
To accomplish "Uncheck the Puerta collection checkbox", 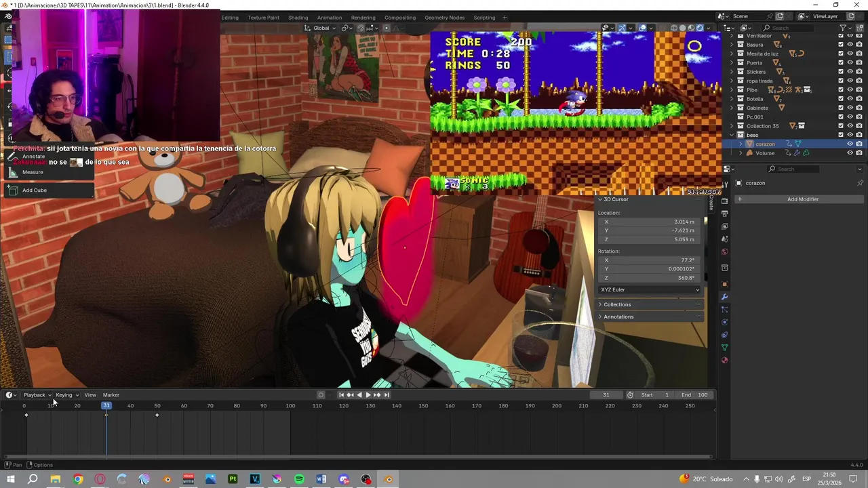I will (841, 62).
